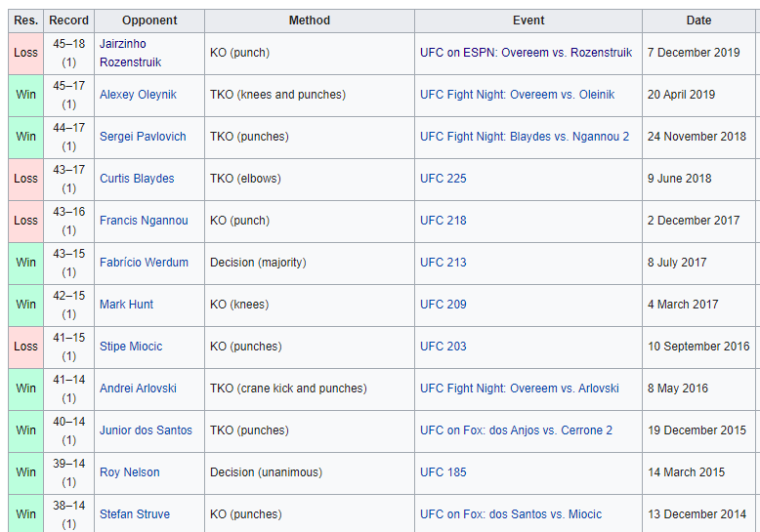
Task: Select the Decision (majority) method cell
Action: [310, 263]
